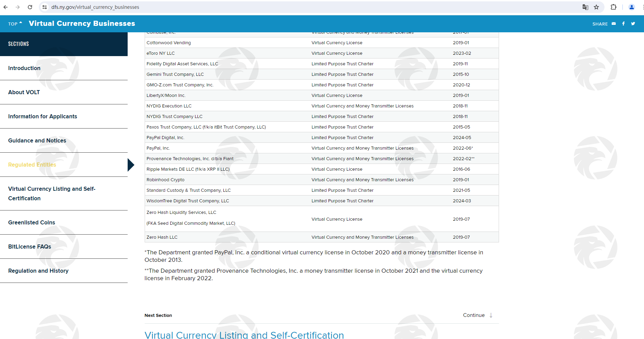The image size is (644, 339).
Task: Share page on Facebook icon
Action: point(624,23)
